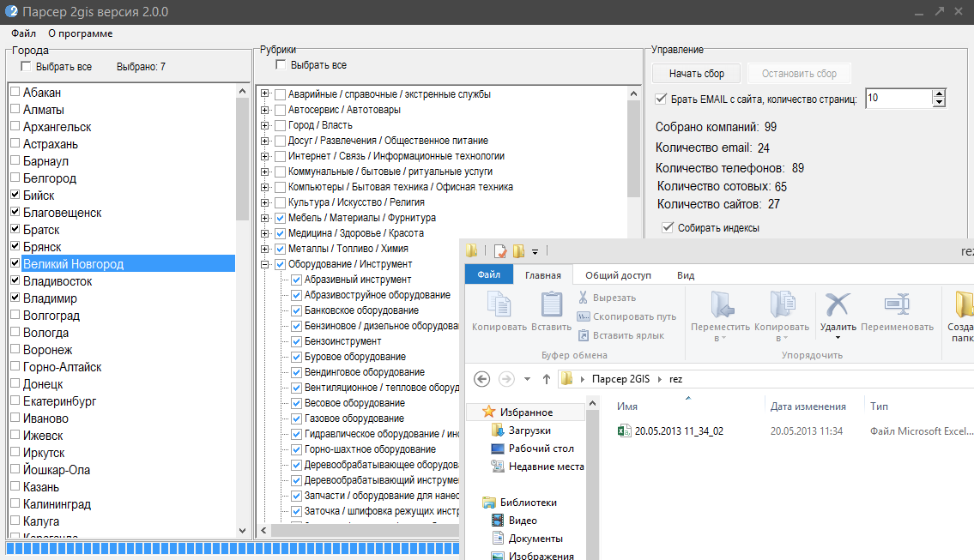974x560 pixels.
Task: Click the Paste shortcut icon
Action: [584, 335]
